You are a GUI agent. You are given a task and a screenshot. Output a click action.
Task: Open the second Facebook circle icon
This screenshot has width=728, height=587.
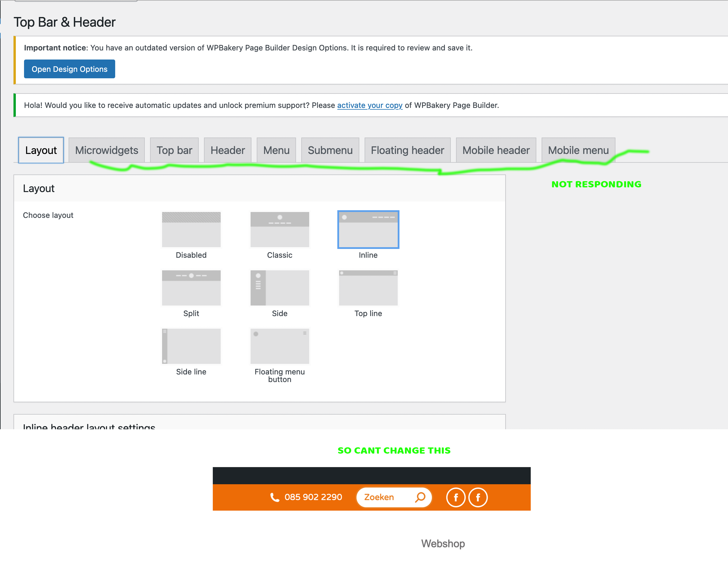click(478, 497)
